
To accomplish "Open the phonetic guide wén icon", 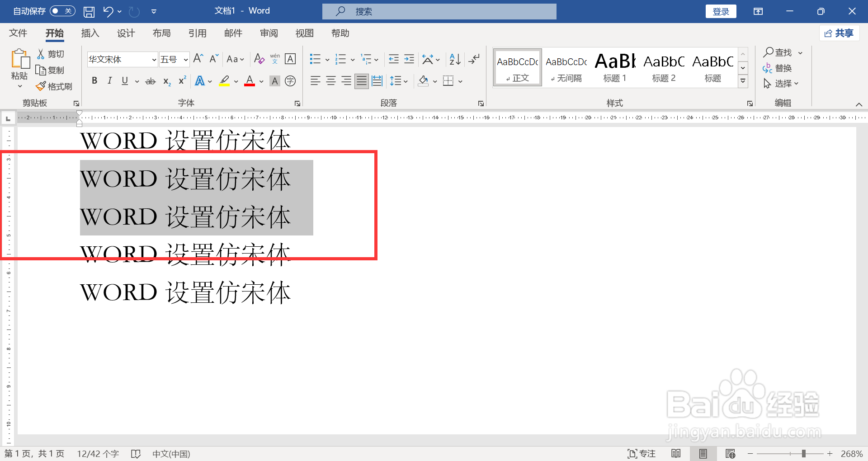I will pos(275,59).
